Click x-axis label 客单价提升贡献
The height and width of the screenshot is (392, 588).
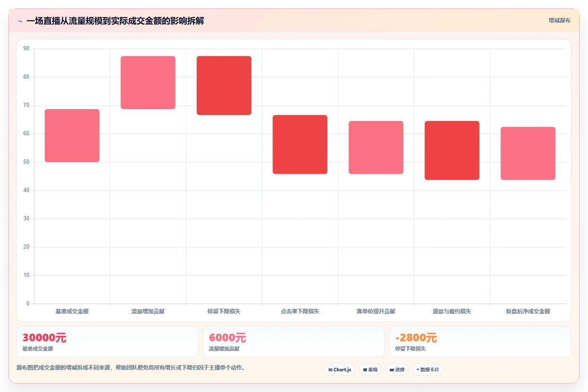click(376, 311)
